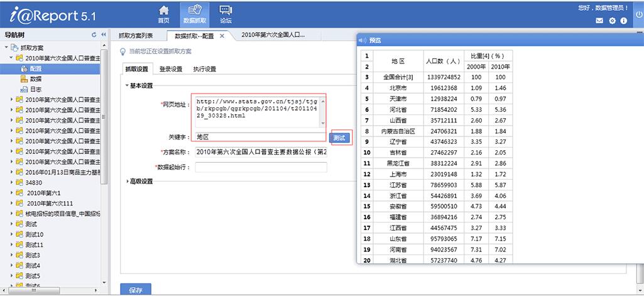
Task: Click the 北京市 cell in preview
Action: 398,88
